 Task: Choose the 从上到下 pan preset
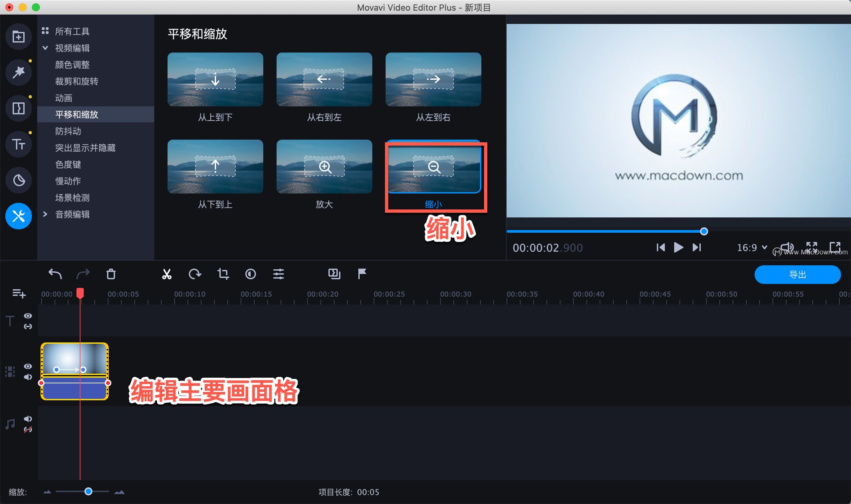click(215, 79)
